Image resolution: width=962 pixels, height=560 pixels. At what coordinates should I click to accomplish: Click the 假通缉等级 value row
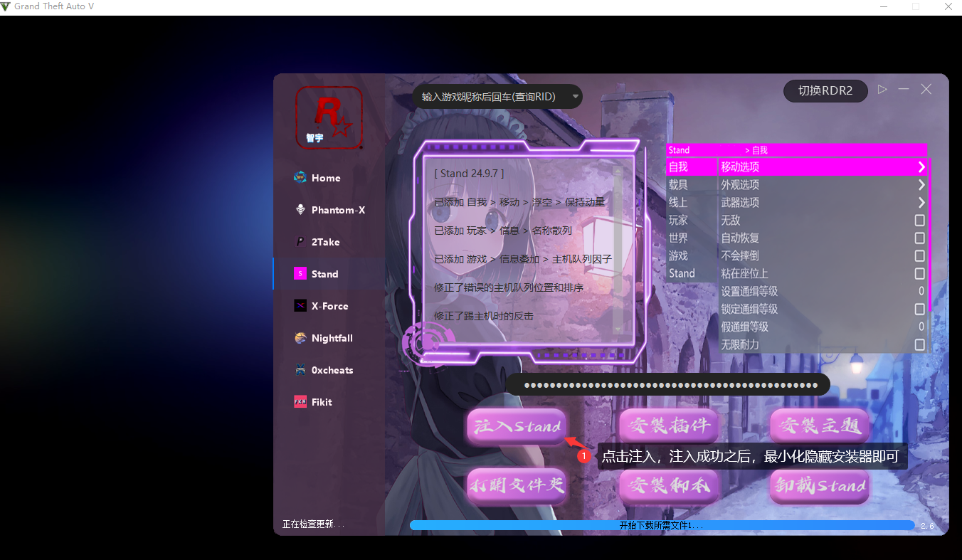[823, 327]
